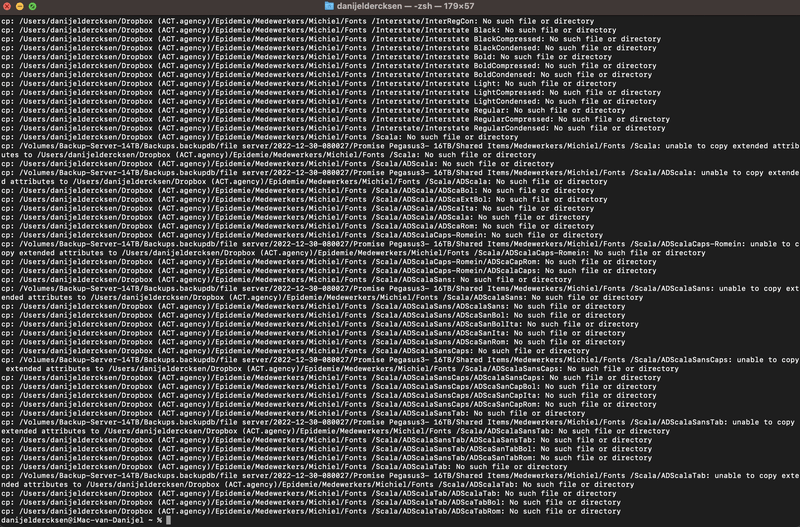Click the line ending in "ADScaCapRom: No such file"
This screenshot has width=800, height=527.
pos(329,262)
